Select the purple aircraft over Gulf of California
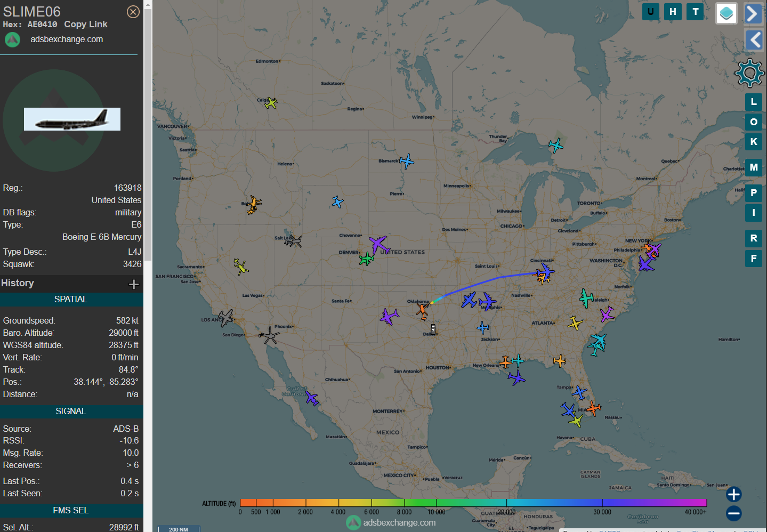Screen dimensions: 767x532 pyautogui.click(x=312, y=399)
